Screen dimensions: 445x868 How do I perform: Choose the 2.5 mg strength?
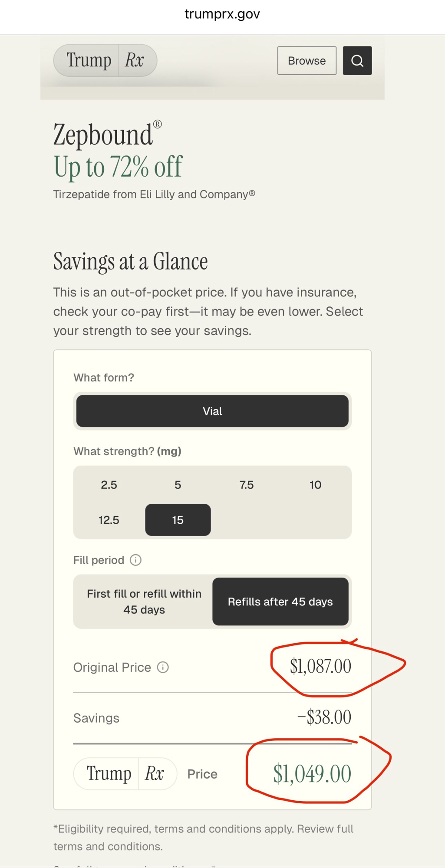(109, 485)
